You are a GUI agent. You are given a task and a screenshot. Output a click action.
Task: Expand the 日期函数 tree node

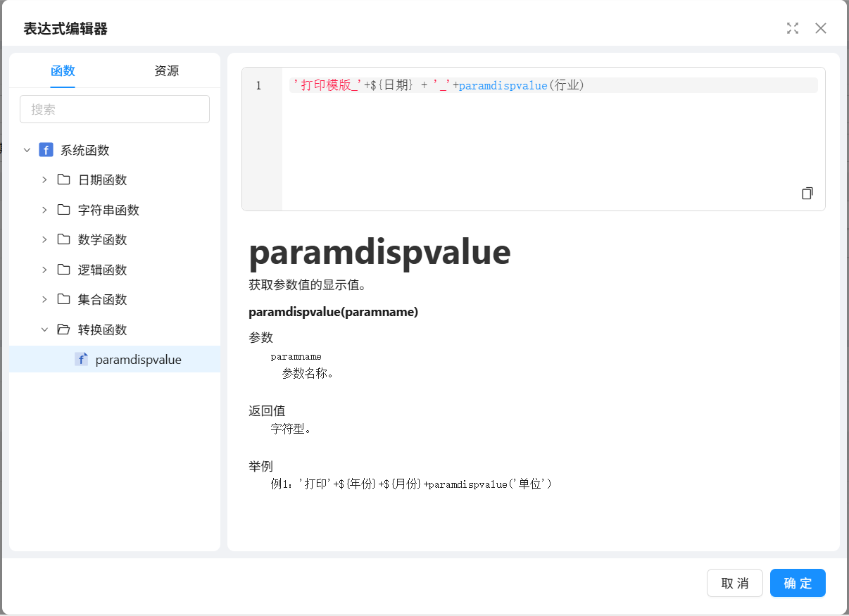click(x=44, y=180)
